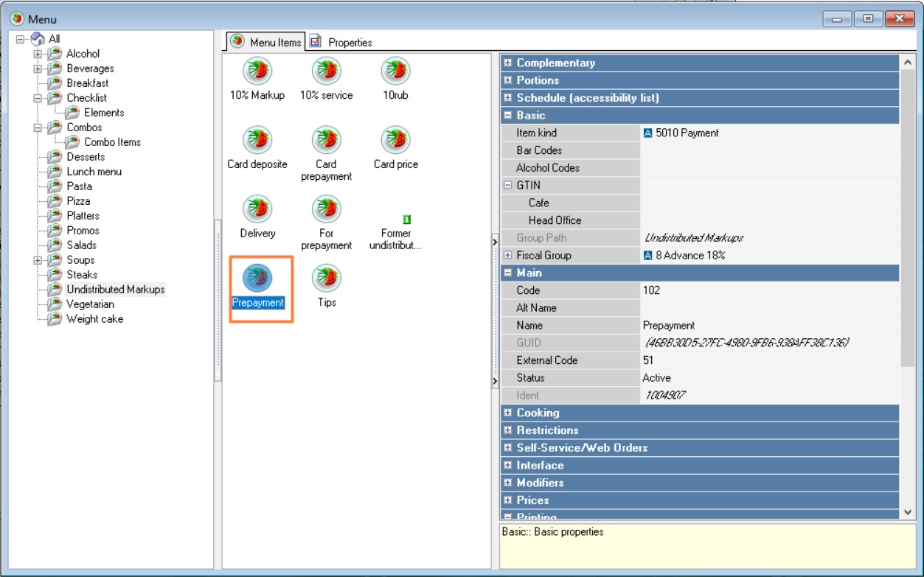The width and height of the screenshot is (924, 577).
Task: Select the 10% Markup menu item icon
Action: click(257, 71)
